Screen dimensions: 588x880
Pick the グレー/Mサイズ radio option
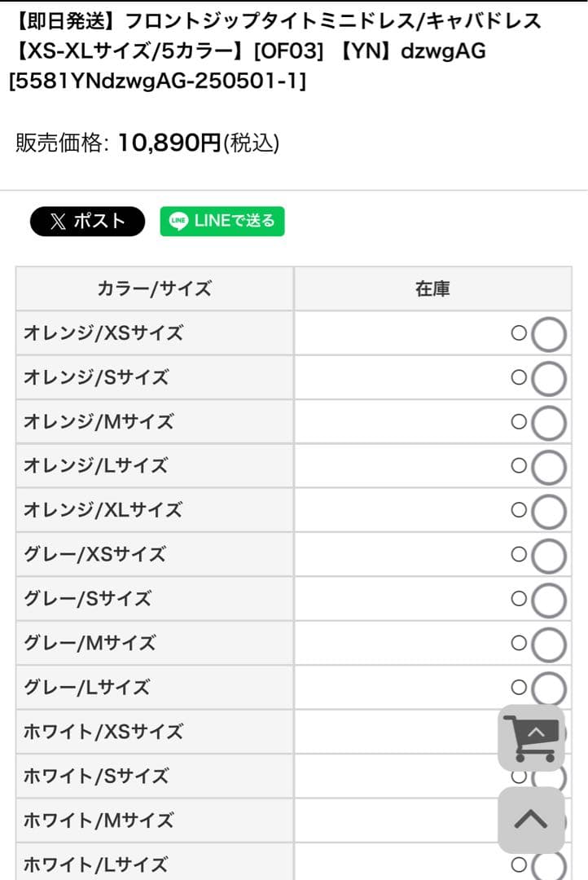click(x=549, y=644)
